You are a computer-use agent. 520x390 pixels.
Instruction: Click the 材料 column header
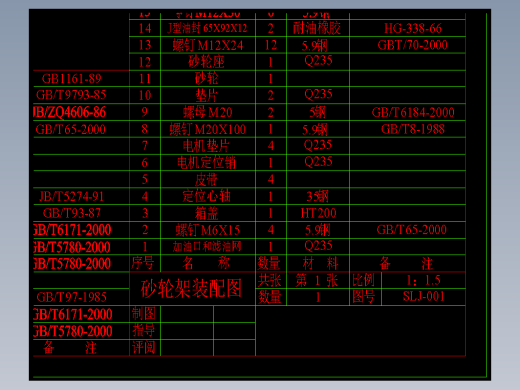click(320, 263)
